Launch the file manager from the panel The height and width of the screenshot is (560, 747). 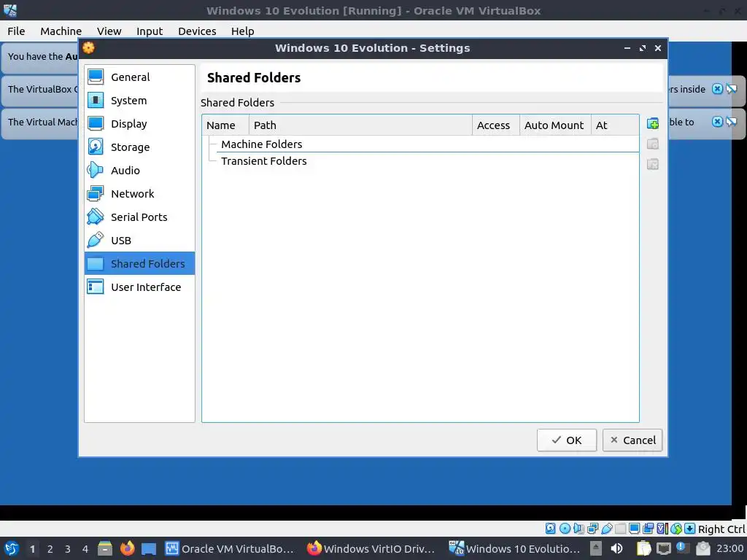coord(105,548)
